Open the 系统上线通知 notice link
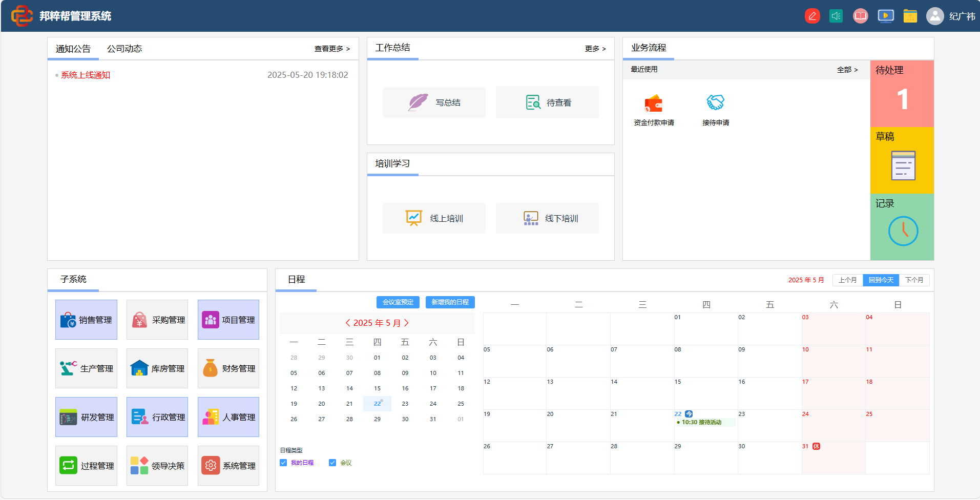Image resolution: width=980 pixels, height=500 pixels. (x=85, y=75)
